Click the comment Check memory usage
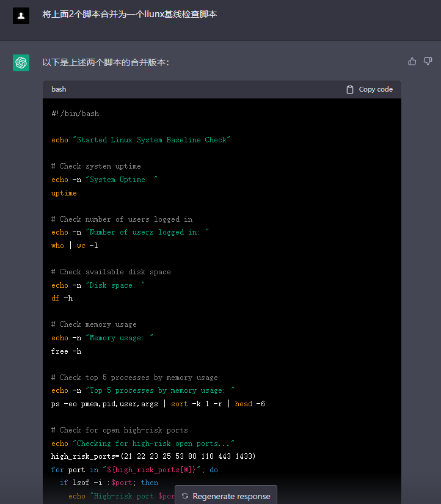The image size is (441, 504). coord(94,324)
